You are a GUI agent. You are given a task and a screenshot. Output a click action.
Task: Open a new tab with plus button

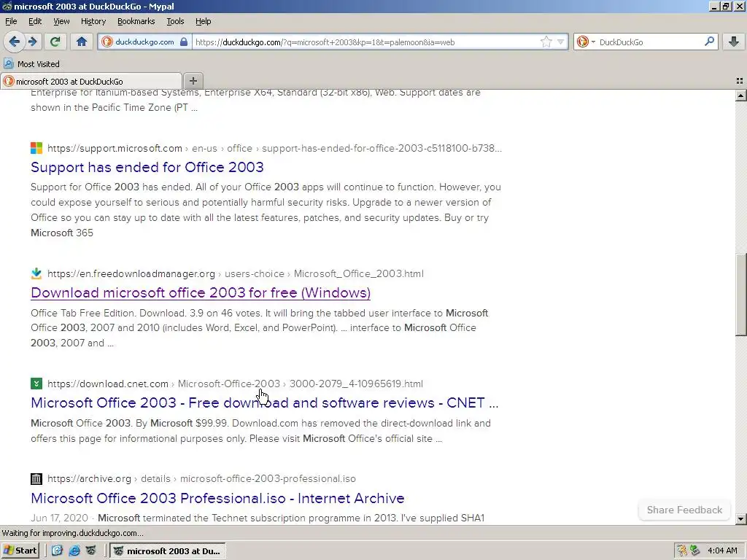(193, 81)
